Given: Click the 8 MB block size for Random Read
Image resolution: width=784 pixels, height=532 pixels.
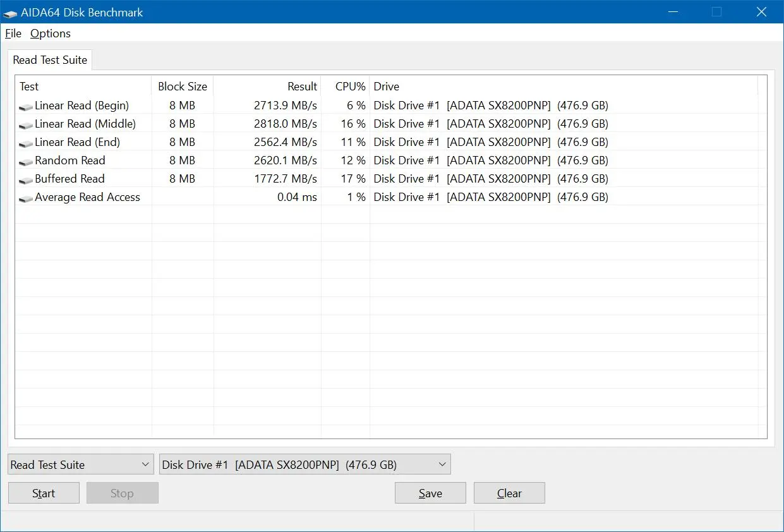Looking at the screenshot, I should (x=183, y=160).
